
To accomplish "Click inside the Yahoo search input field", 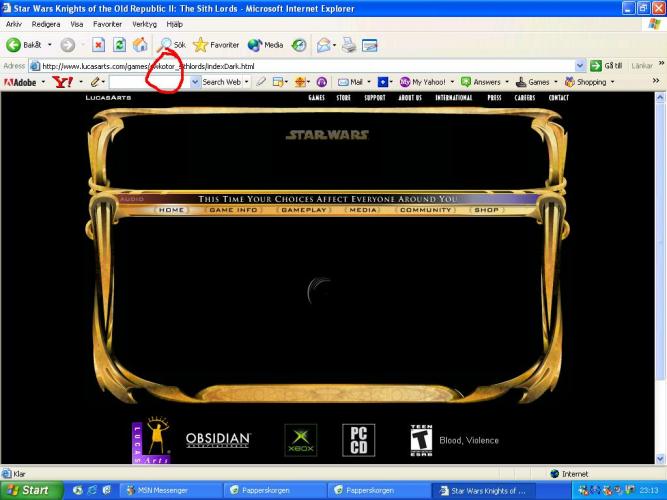I will coord(148,82).
